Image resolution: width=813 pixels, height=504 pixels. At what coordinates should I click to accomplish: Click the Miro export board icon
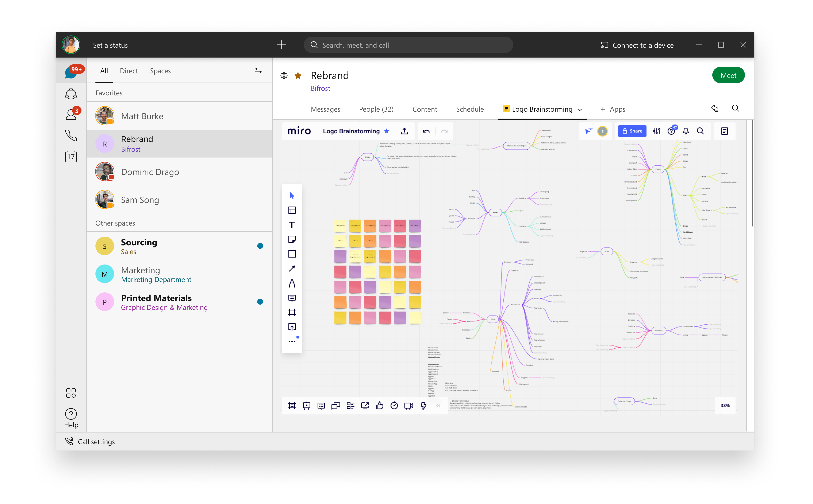point(404,131)
